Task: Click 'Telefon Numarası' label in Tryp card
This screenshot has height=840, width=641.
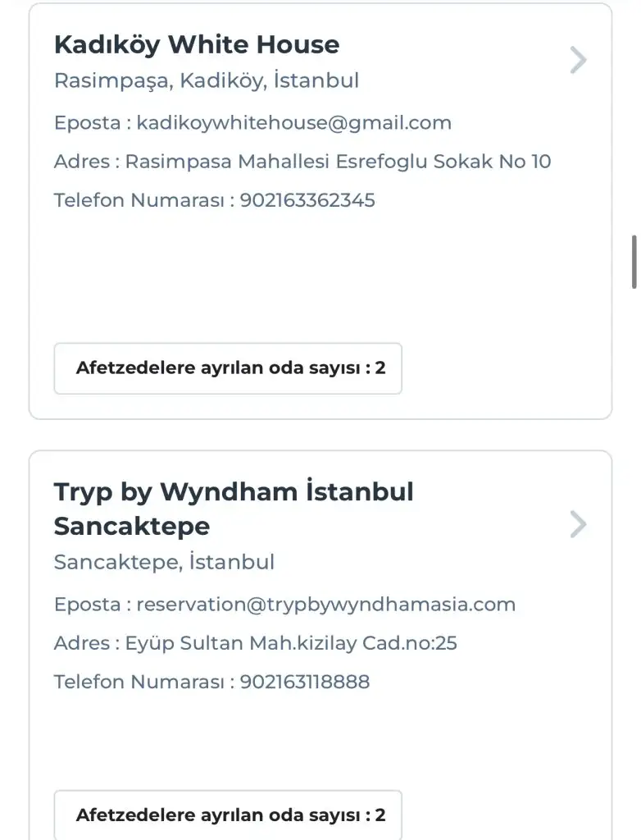Action: [138, 682]
